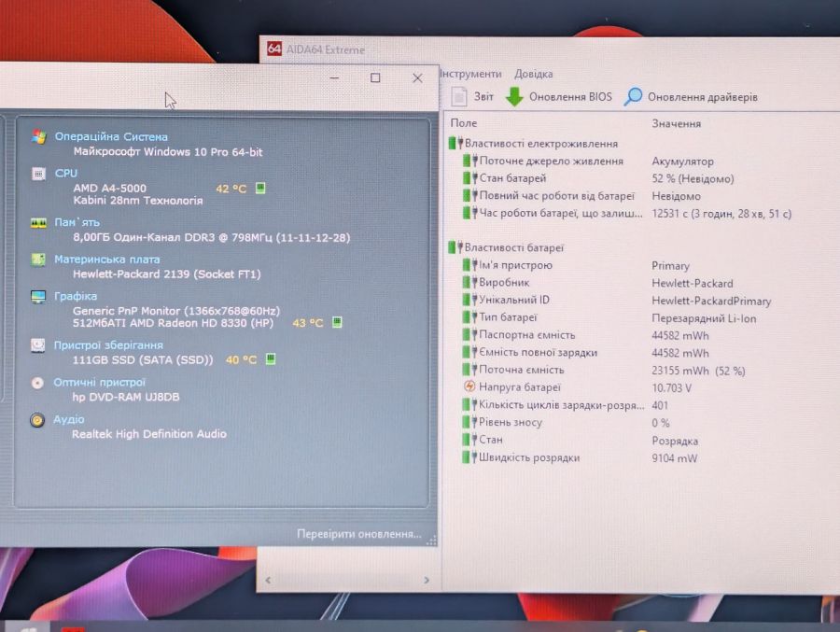Click the right scroll arrow in AIDA64 tree pane

[x=427, y=580]
